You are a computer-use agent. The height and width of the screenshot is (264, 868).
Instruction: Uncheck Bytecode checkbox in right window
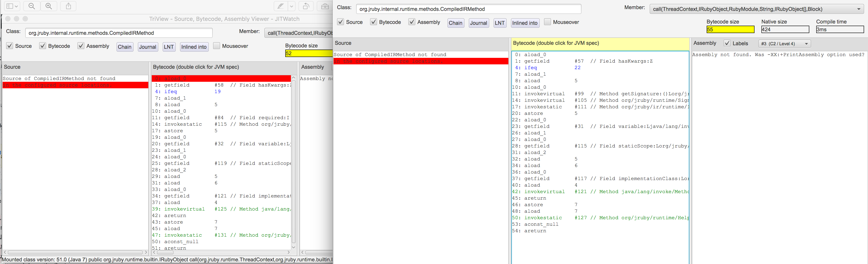(x=373, y=22)
